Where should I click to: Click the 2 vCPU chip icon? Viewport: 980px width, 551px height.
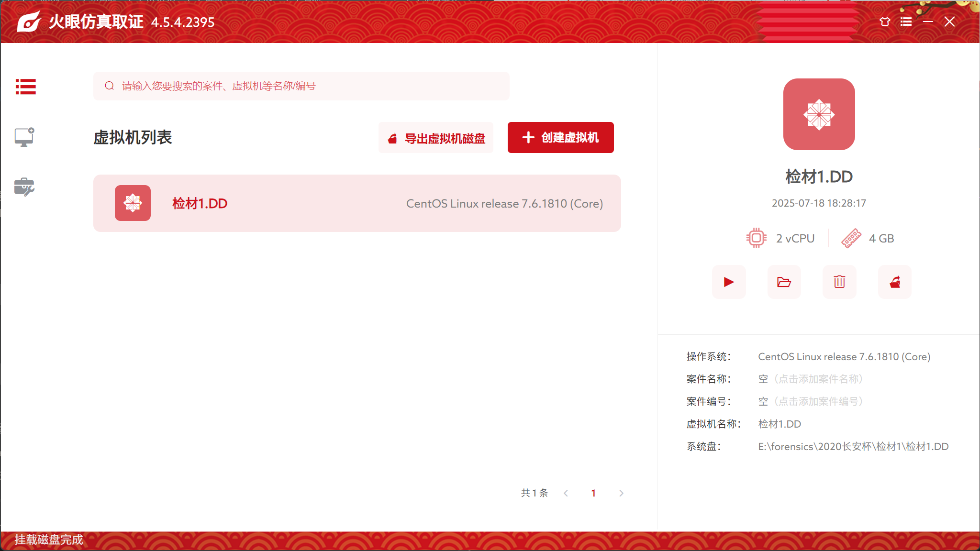756,238
